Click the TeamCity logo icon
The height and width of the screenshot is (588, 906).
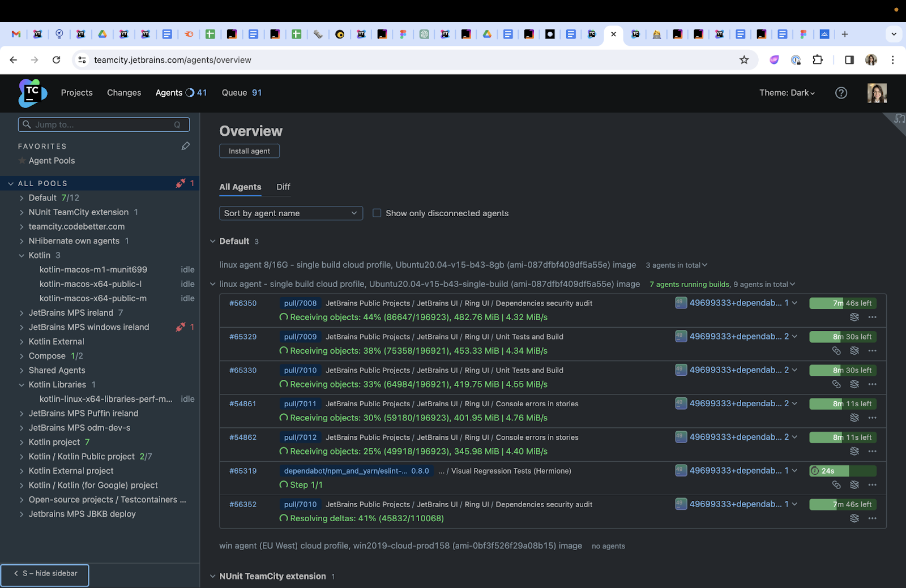[x=32, y=93]
